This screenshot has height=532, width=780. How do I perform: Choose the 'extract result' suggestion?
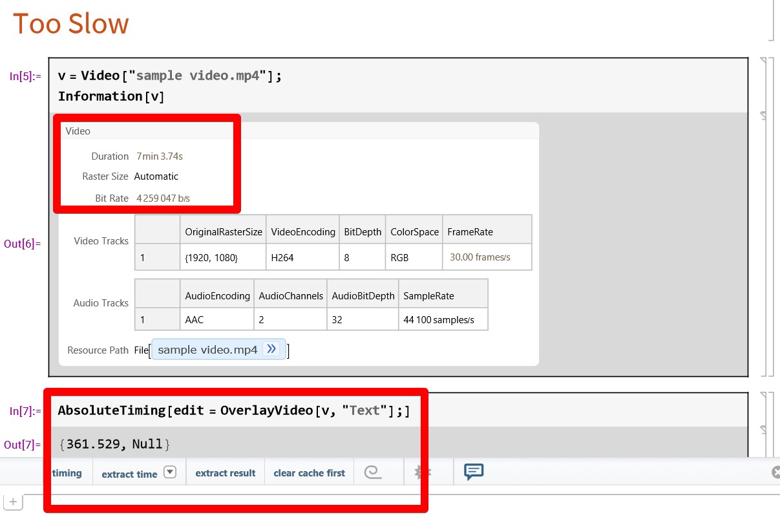tap(226, 473)
